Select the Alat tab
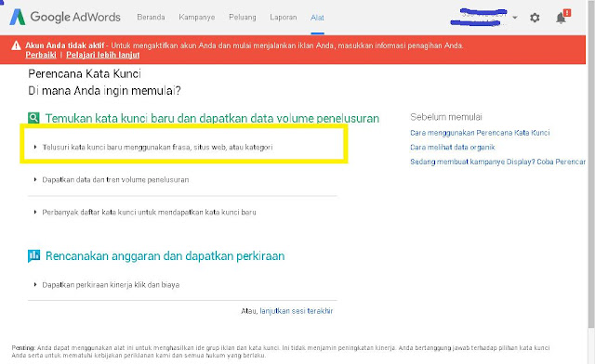 (317, 18)
